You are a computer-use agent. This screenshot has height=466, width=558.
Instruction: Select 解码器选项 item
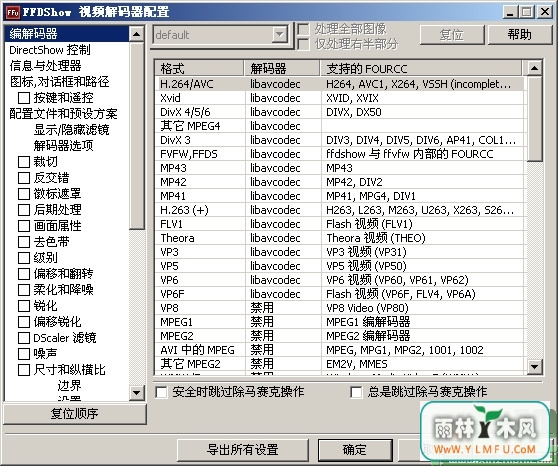[x=63, y=146]
